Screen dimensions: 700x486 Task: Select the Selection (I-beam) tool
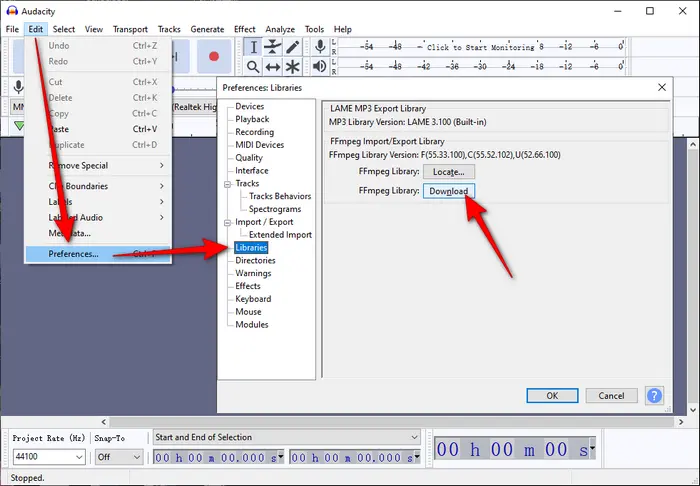click(x=253, y=46)
